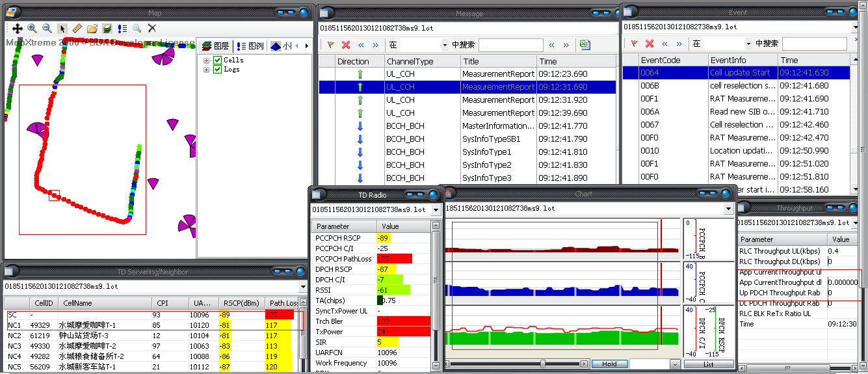
Task: Click the List button in Chart panel
Action: (x=708, y=364)
